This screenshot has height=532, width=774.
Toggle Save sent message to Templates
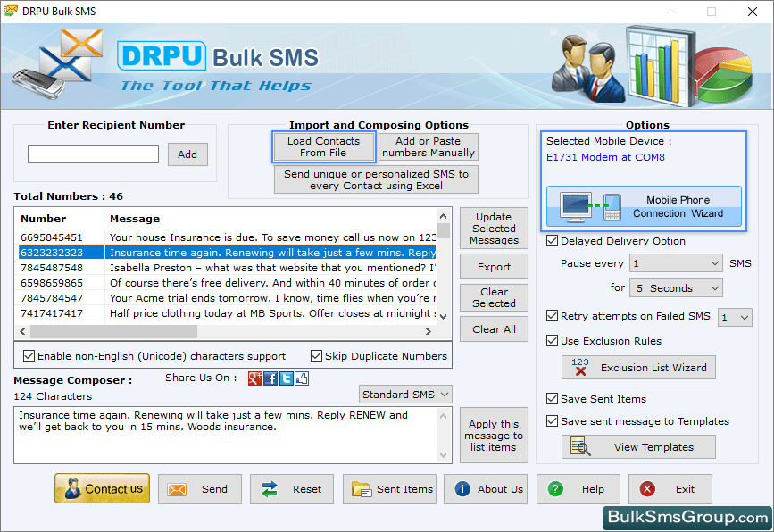(552, 421)
